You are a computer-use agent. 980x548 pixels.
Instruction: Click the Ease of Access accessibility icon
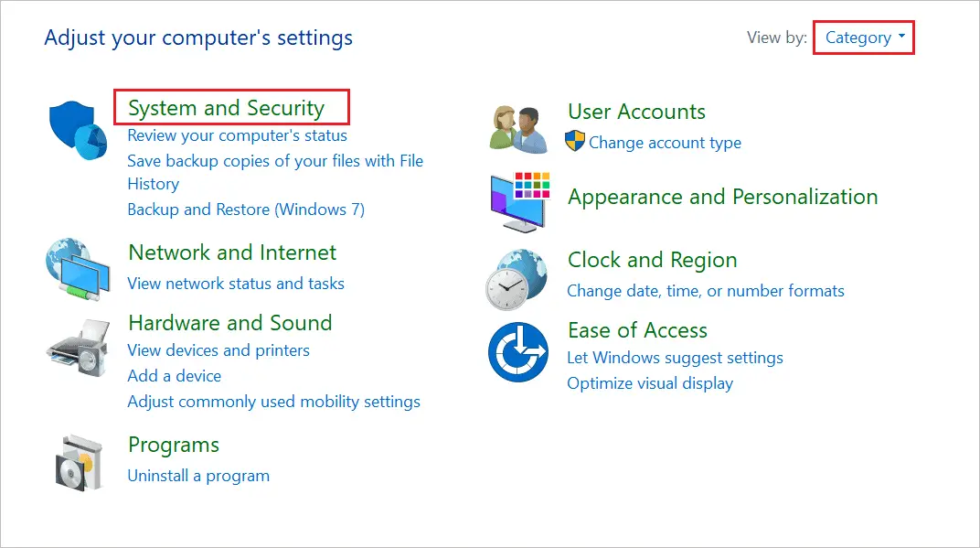click(x=517, y=349)
